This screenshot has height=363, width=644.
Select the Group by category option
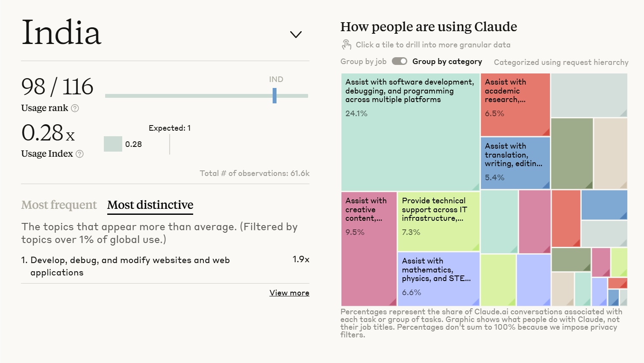(447, 61)
